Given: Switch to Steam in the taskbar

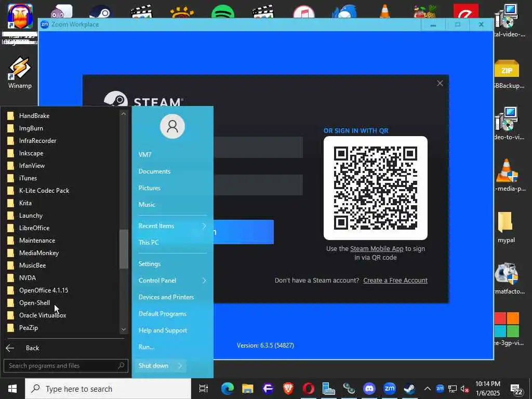Looking at the screenshot, I should pos(409,389).
